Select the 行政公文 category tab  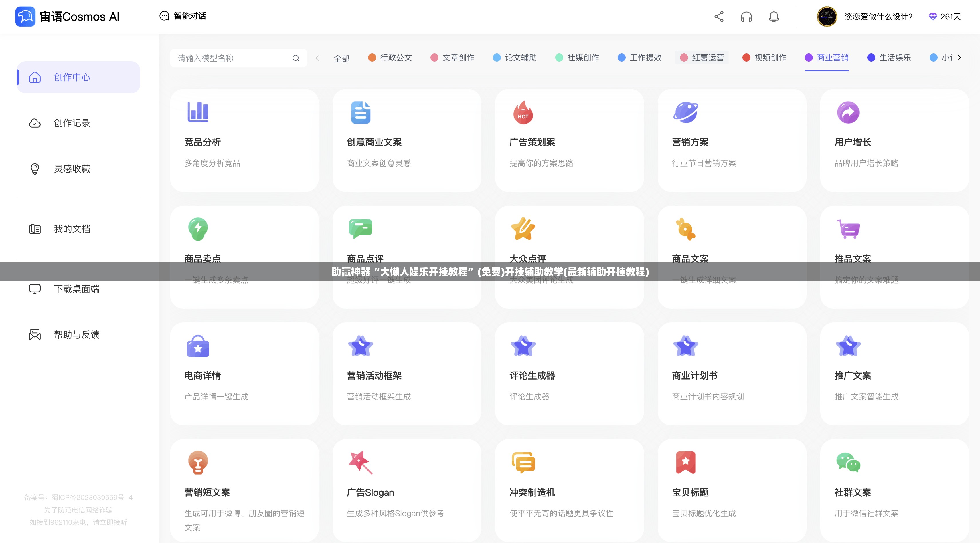(x=390, y=58)
